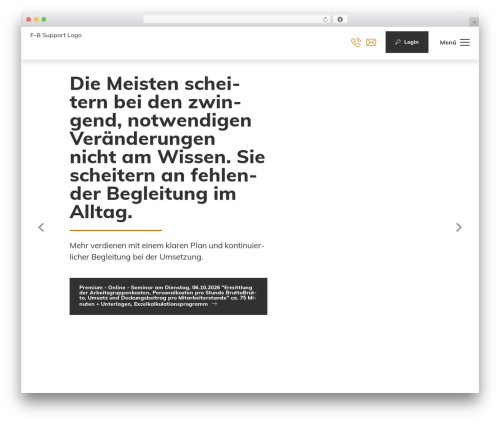
Task: Click the email envelope icon
Action: (x=371, y=42)
